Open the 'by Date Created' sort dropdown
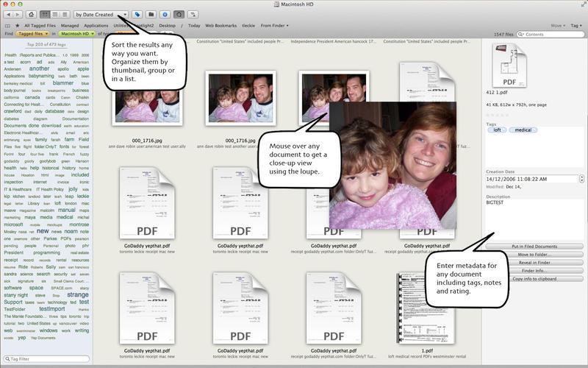Image resolution: width=588 pixels, height=368 pixels. (101, 14)
